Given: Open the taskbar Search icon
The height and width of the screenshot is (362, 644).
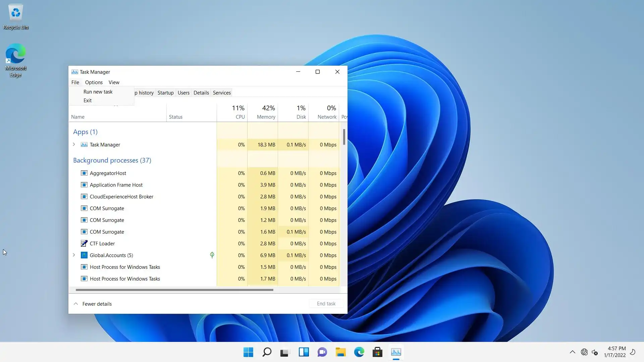Looking at the screenshot, I should coord(267,352).
